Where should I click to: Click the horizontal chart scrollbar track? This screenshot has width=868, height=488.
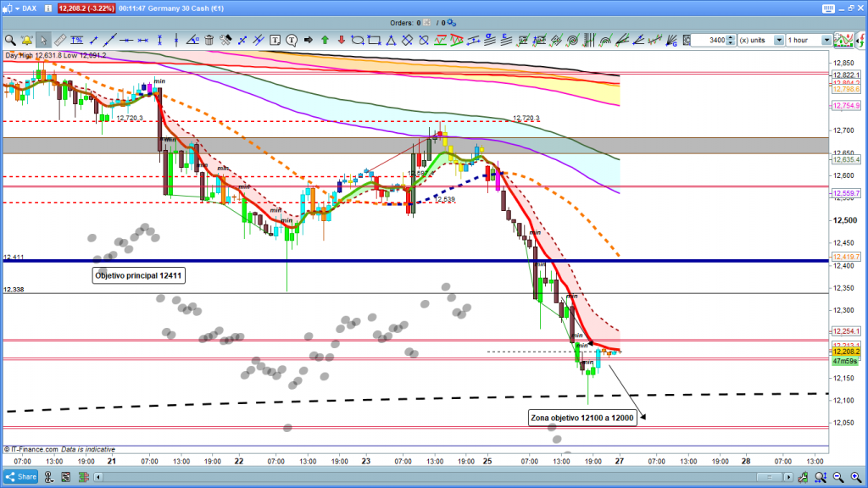pos(424,477)
